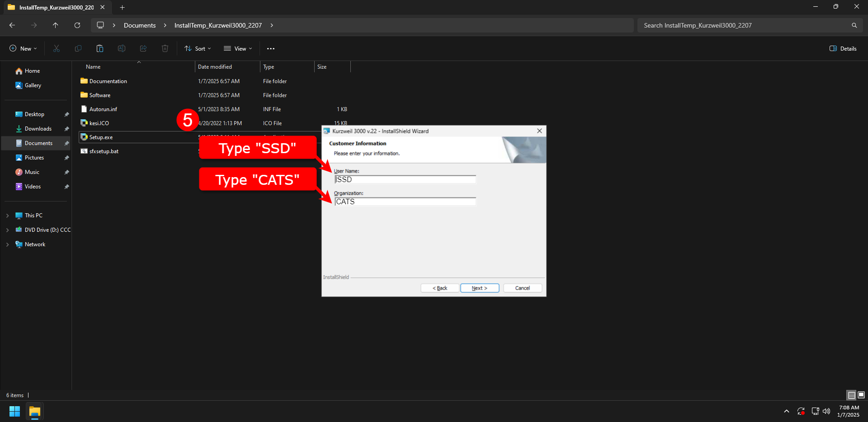
Task: Open the View dropdown
Action: pos(238,48)
